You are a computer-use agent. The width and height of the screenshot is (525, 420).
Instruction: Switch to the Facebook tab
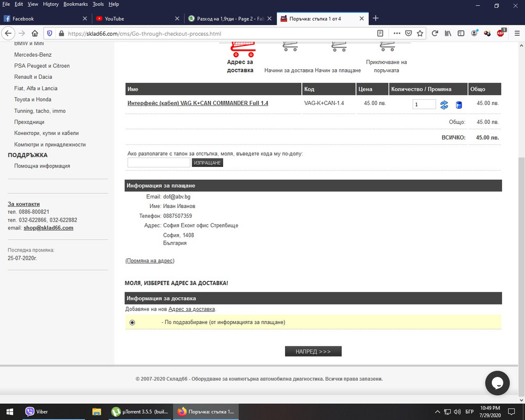tap(45, 19)
